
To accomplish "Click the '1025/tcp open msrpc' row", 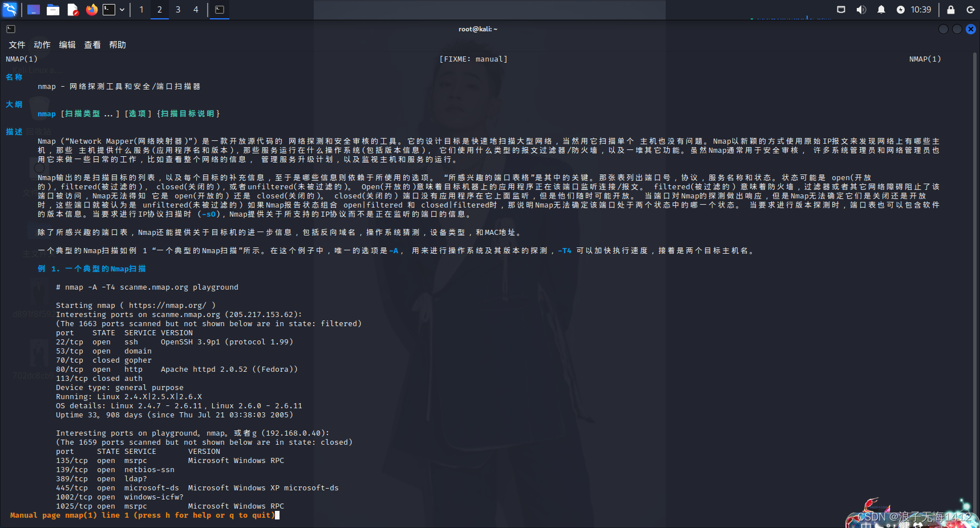I will 170,506.
